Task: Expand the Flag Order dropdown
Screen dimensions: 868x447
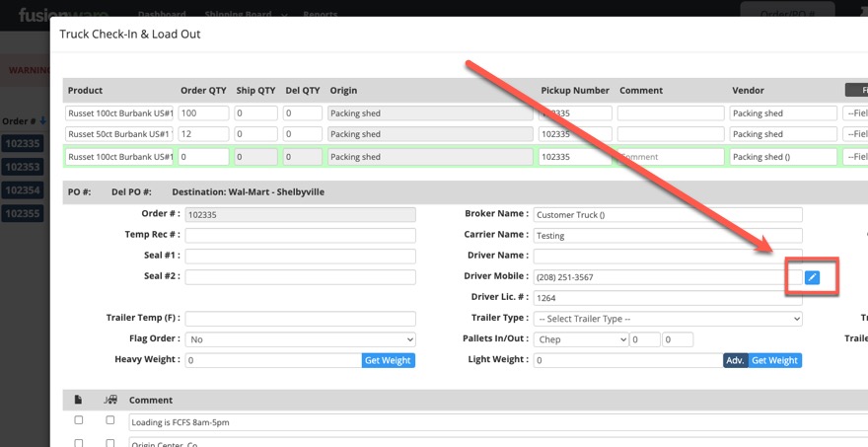Action: point(300,339)
